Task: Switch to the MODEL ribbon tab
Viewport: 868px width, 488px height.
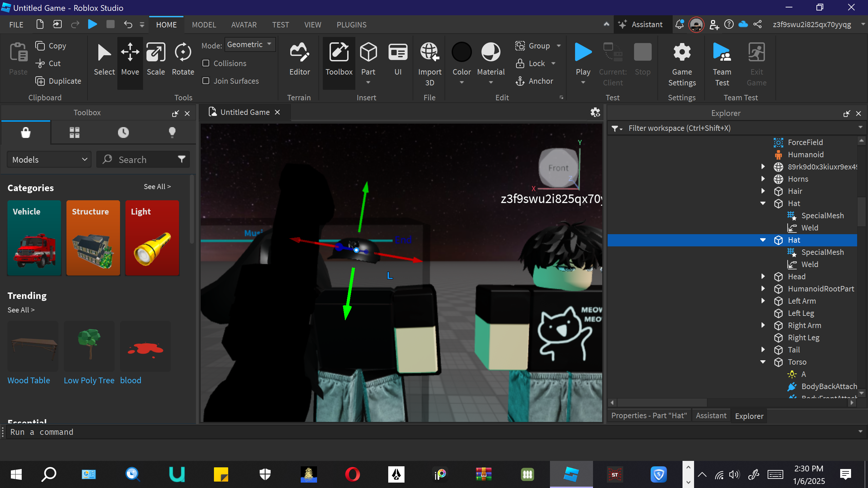Action: [x=204, y=25]
